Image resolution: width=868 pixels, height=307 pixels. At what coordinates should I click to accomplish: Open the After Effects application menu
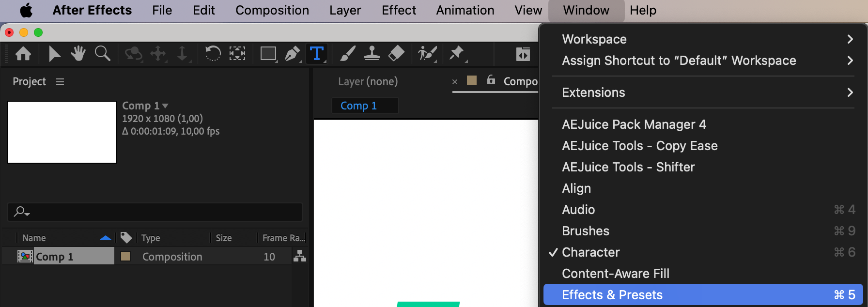92,10
